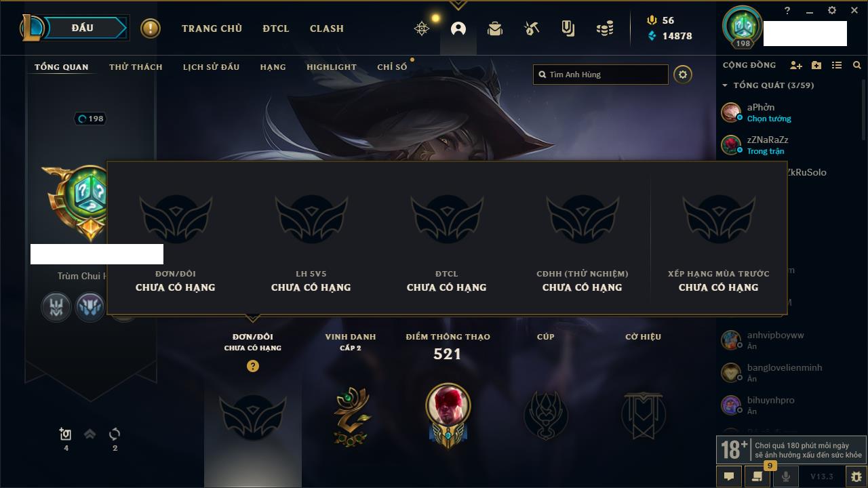Click the Tìm Anh Hùng search field
The width and height of the screenshot is (868, 488).
coord(601,75)
